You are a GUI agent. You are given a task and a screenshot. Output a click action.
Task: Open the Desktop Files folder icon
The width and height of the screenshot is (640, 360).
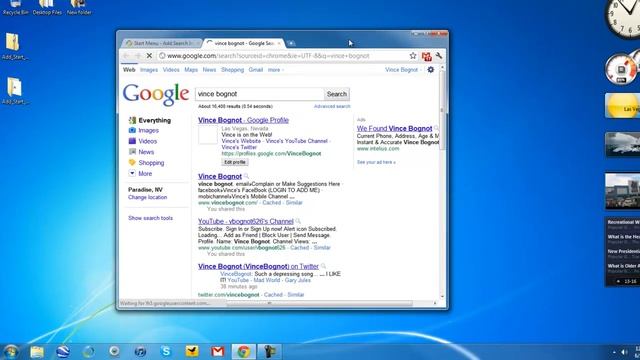click(x=47, y=7)
